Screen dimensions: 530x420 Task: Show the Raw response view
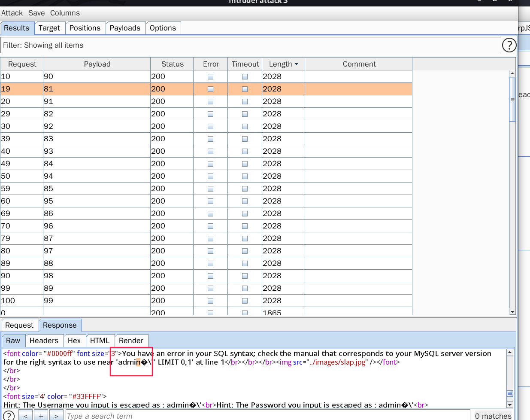point(13,341)
